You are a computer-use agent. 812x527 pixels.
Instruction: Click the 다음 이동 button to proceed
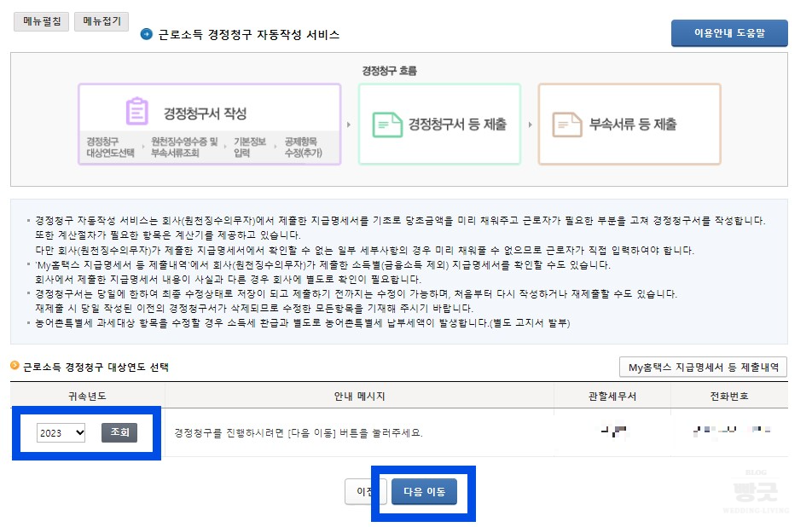(x=424, y=492)
